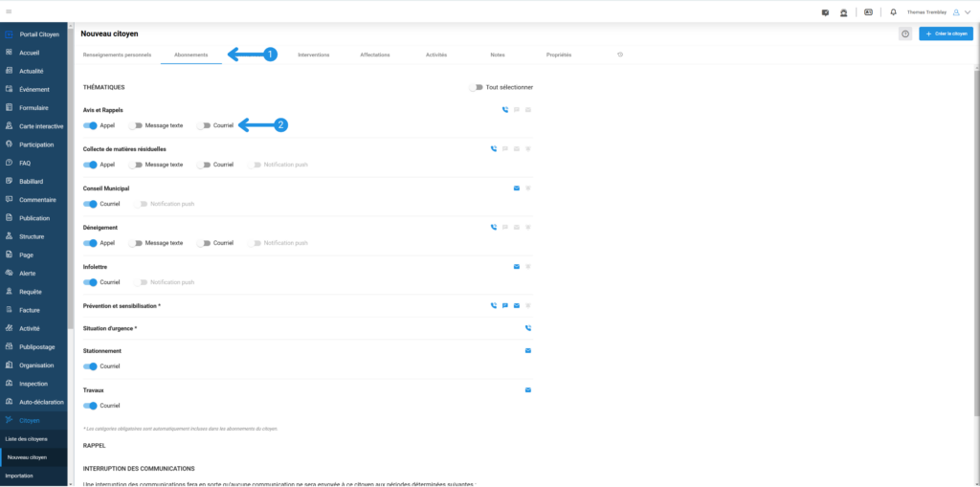Open the notifications bell
Screen dimensions: 980x487
point(893,11)
